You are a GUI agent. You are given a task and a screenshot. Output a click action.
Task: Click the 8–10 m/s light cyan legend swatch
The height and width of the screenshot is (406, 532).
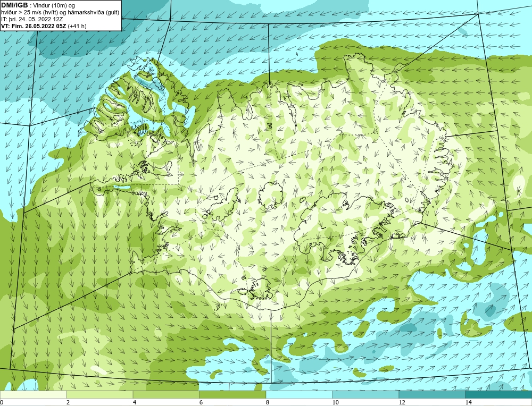tap(299, 394)
